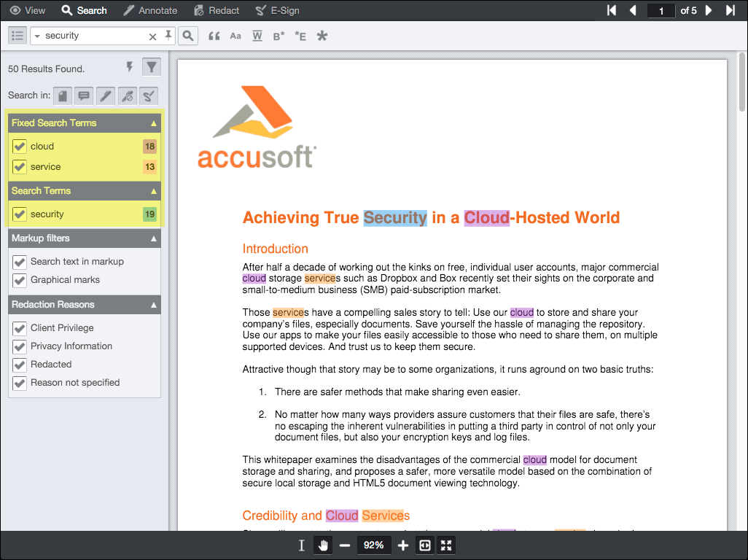The width and height of the screenshot is (748, 560).
Task: Search in comments icon
Action: (x=84, y=96)
